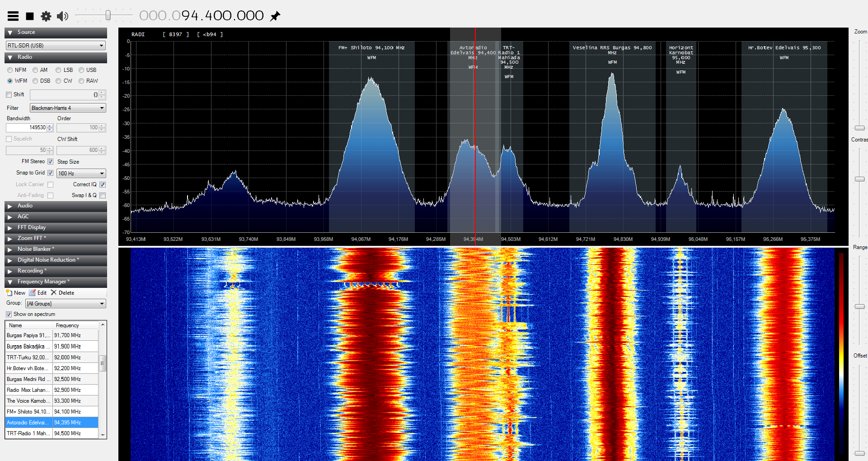Adjust the Zoom vertical slider

click(x=859, y=128)
